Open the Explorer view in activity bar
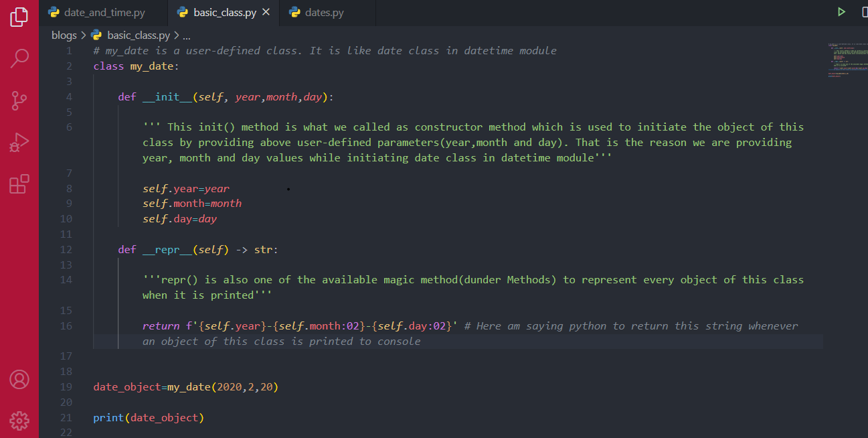The width and height of the screenshot is (868, 438). click(x=19, y=17)
